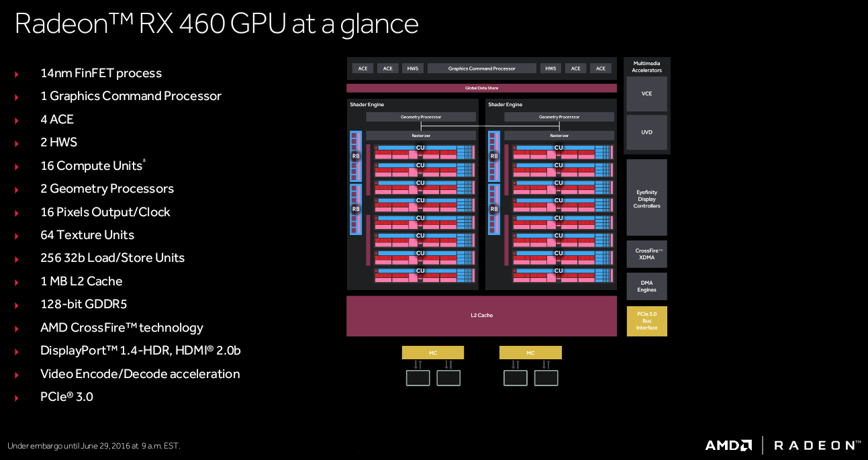Screen dimensions: 868x460
Task: Select the CrossFire XDMA block
Action: [646, 255]
